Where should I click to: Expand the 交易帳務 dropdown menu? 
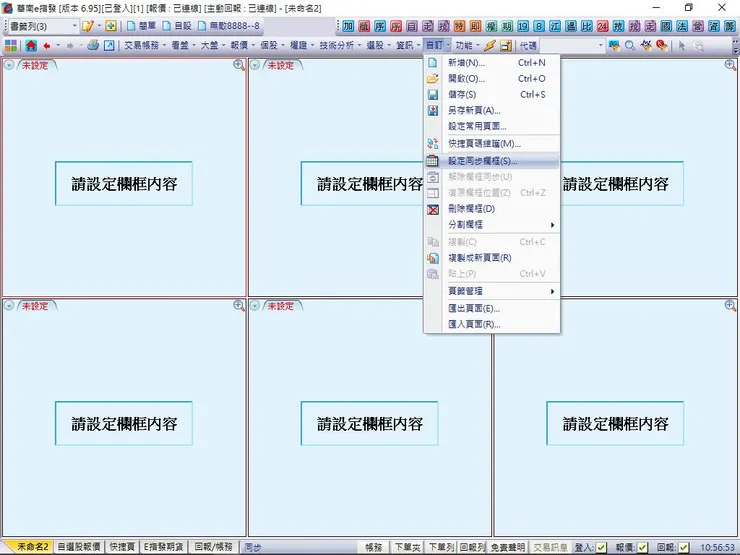tap(145, 46)
